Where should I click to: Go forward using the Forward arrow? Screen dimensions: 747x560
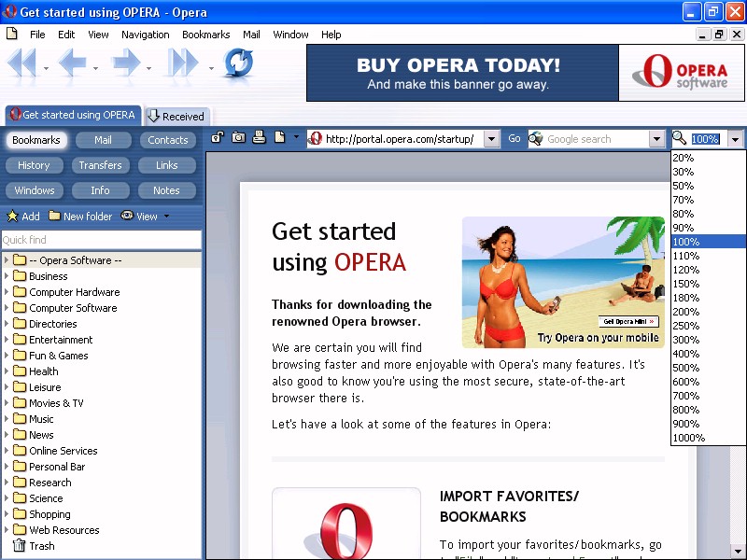(x=126, y=63)
